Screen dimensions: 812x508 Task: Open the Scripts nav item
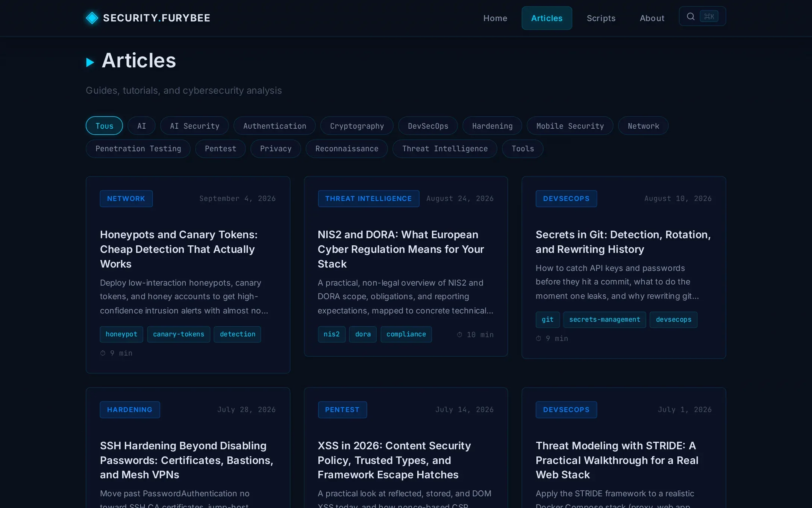tap(601, 18)
